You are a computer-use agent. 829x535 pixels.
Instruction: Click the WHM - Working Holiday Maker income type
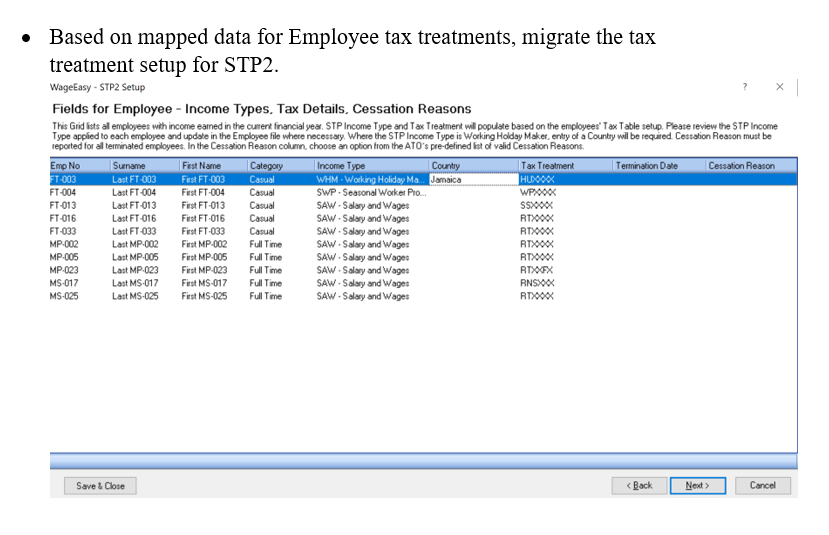(371, 180)
